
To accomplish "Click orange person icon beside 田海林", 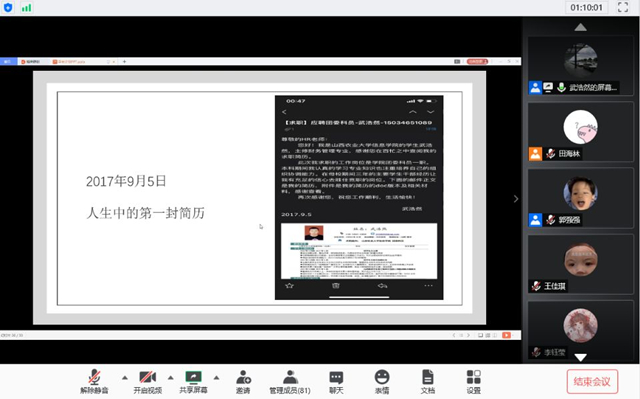I will pyautogui.click(x=535, y=154).
